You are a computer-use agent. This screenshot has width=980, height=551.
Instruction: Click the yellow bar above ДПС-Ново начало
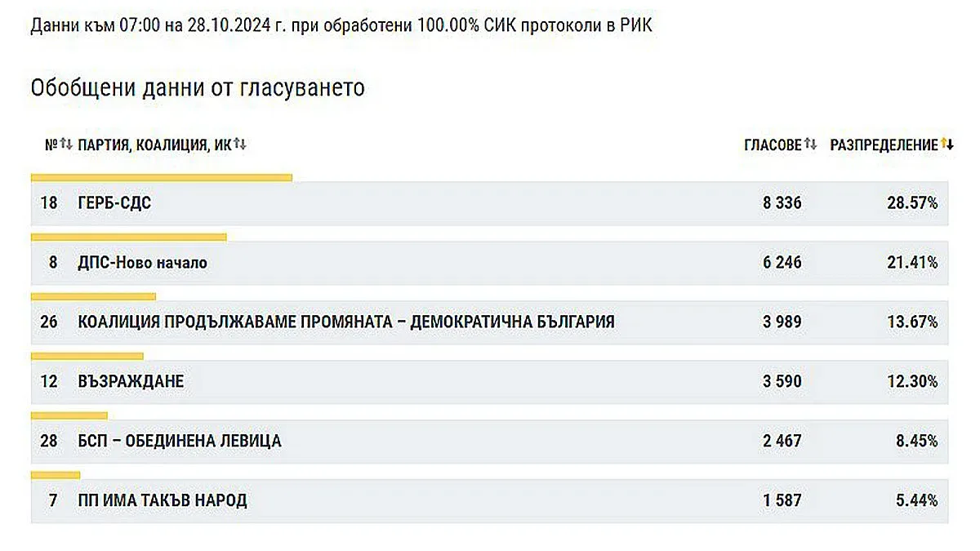[128, 237]
